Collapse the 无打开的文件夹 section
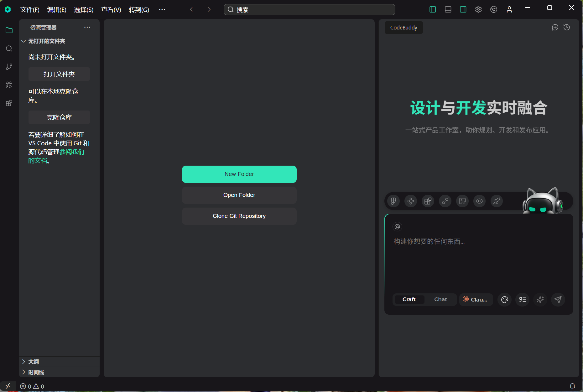 click(x=46, y=41)
